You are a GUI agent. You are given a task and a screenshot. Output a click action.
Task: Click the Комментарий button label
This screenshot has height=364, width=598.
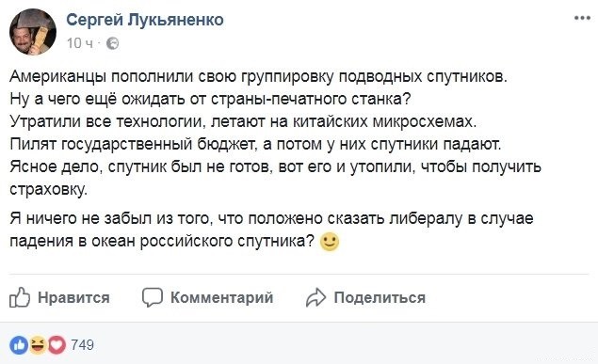(x=221, y=297)
